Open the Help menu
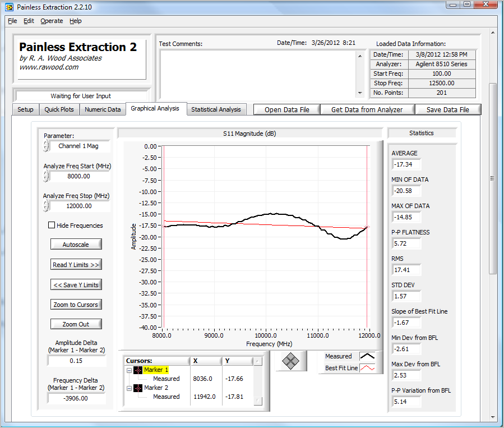 (x=76, y=21)
